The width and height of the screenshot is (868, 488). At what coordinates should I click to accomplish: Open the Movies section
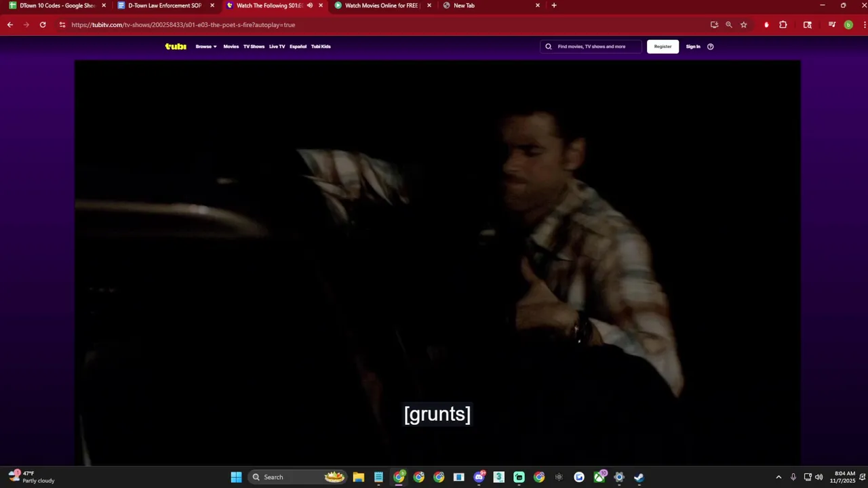(231, 47)
